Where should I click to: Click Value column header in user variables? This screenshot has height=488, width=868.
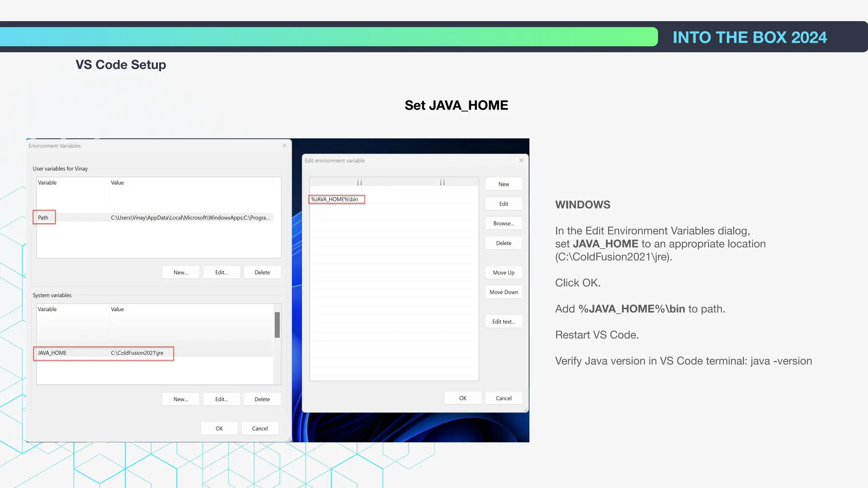117,183
